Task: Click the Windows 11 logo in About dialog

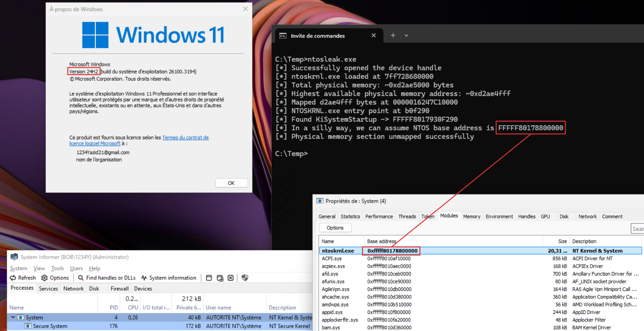Action: click(153, 35)
